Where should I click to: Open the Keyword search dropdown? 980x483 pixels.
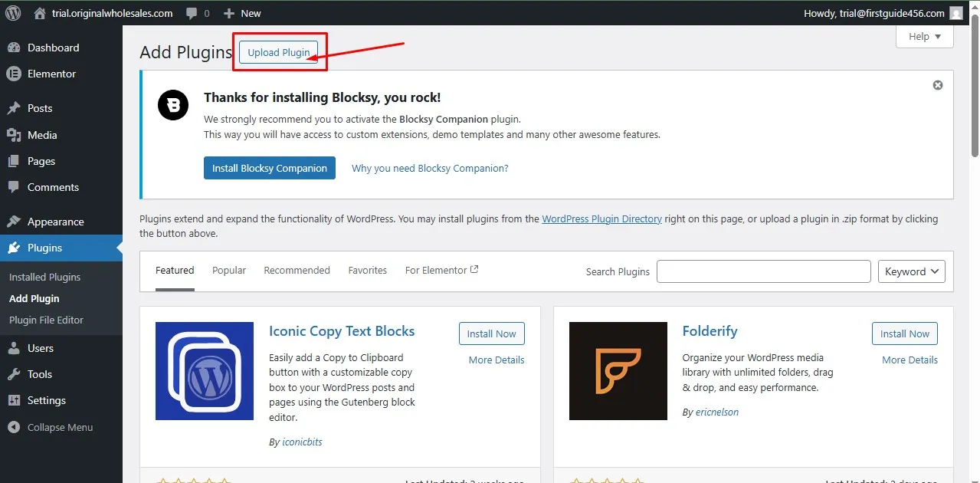[x=911, y=271]
